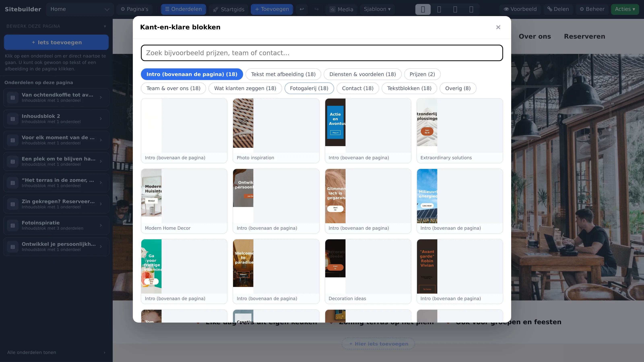The height and width of the screenshot is (362, 644).
Task: Open the Inhoudsblok 2 section row
Action: pyautogui.click(x=56, y=119)
